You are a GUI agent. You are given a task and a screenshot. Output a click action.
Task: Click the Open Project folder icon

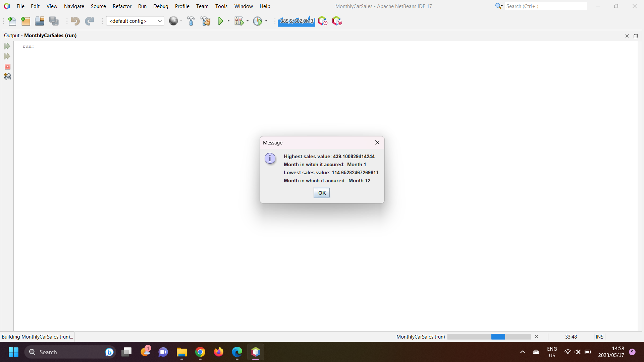pyautogui.click(x=40, y=21)
